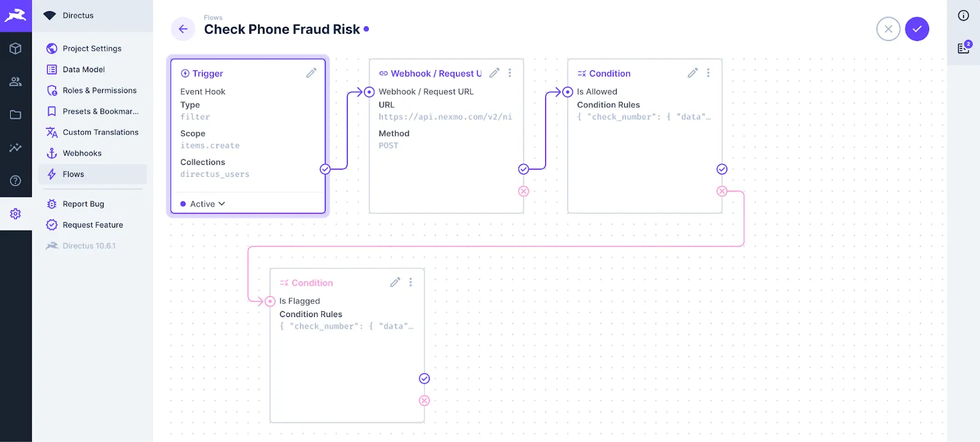Screen dimensions: 980x442
Task: Open the Help question mark icon
Action: 16,181
